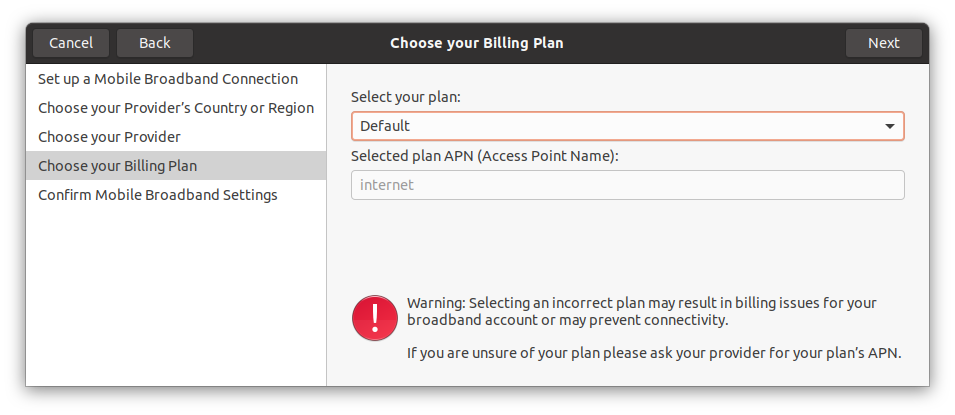Select "Choose your Provider's Country or Region" step

176,108
